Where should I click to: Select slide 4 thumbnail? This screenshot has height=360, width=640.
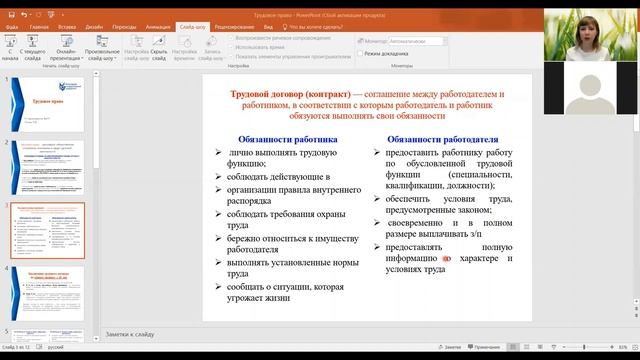tap(47, 293)
